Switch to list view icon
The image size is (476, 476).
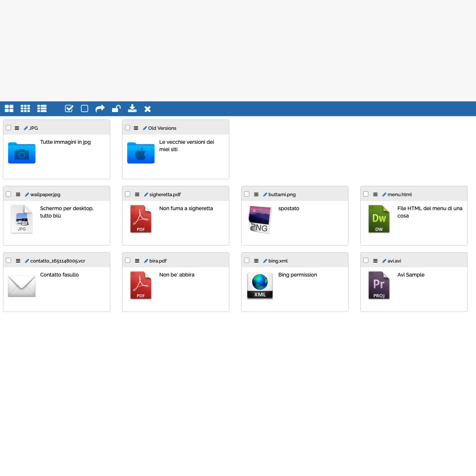click(42, 108)
